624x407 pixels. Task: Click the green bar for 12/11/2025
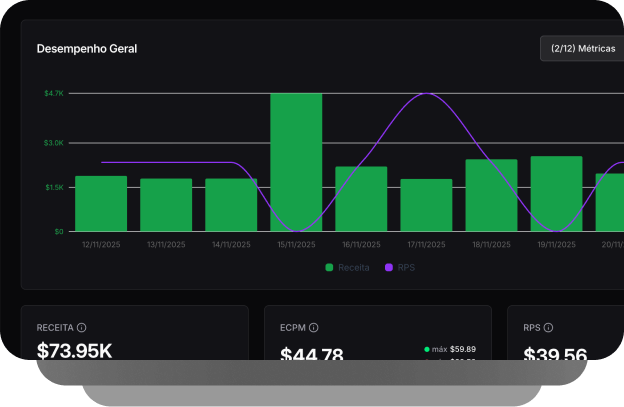[x=101, y=204]
